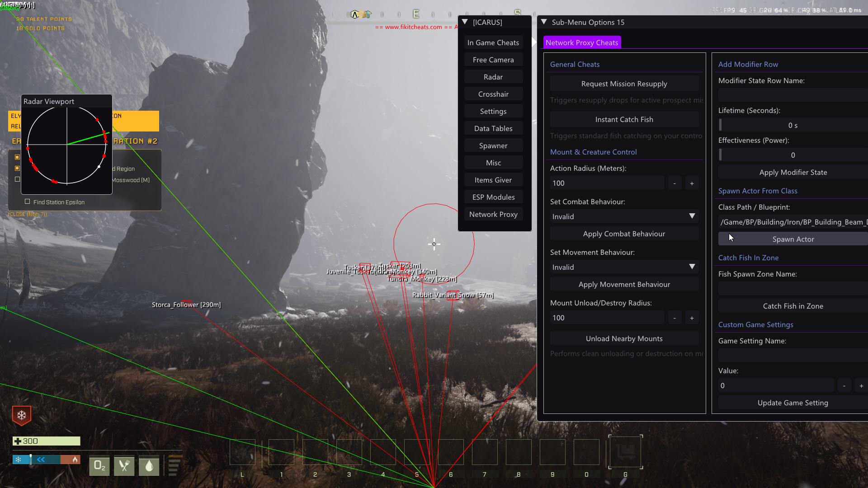Click the food fork-and-knife status icon

point(124,466)
